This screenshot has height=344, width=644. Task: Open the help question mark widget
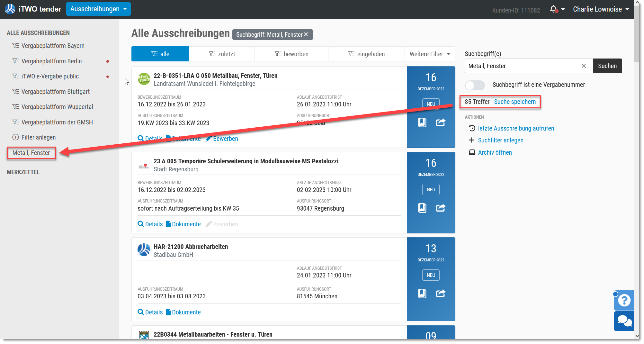tap(624, 301)
